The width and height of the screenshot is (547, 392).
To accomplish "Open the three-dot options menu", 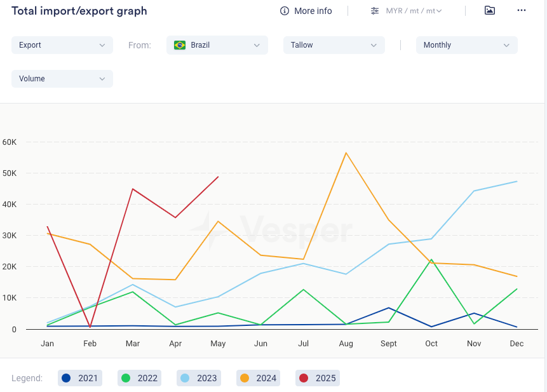I will (x=522, y=10).
